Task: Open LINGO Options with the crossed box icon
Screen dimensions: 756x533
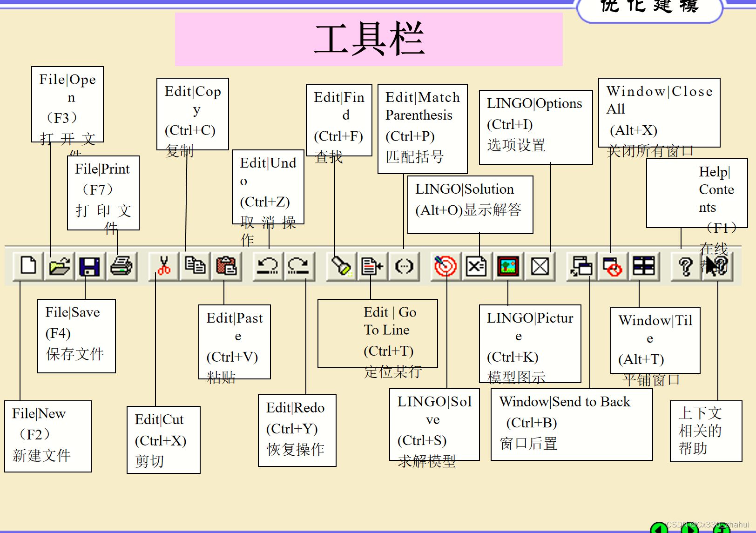Action: coord(540,266)
